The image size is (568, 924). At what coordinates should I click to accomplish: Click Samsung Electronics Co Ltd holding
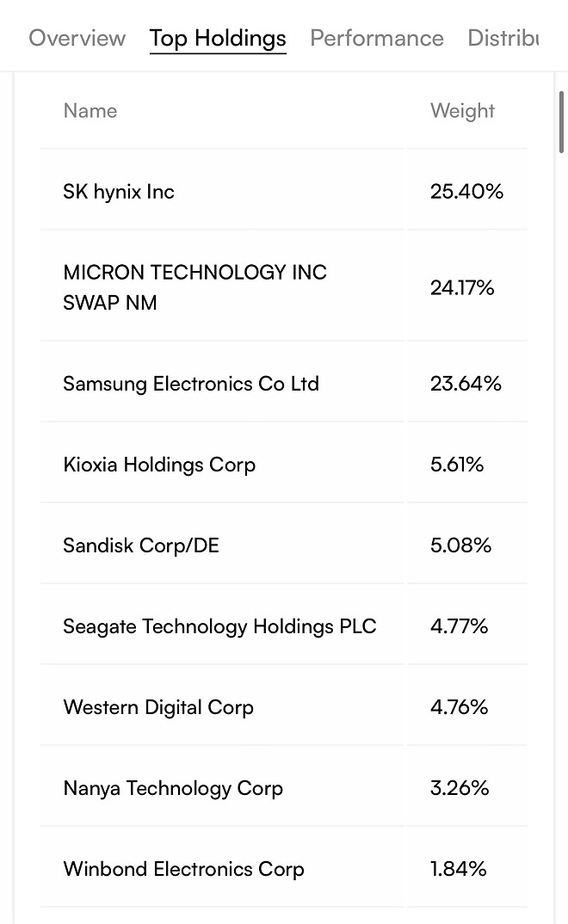(x=191, y=384)
